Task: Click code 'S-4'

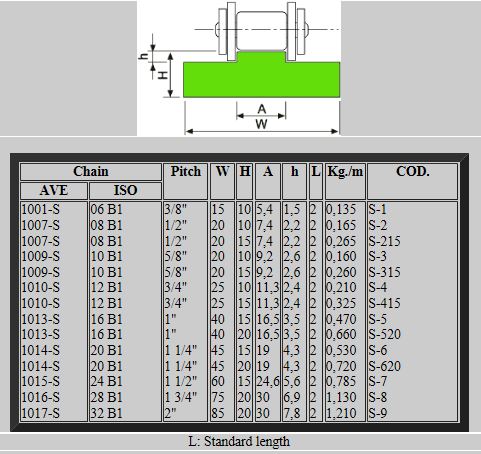Action: tap(378, 287)
